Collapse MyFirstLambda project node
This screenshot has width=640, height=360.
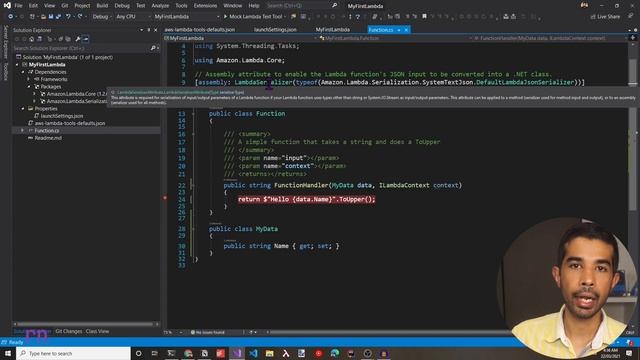pos(17,64)
